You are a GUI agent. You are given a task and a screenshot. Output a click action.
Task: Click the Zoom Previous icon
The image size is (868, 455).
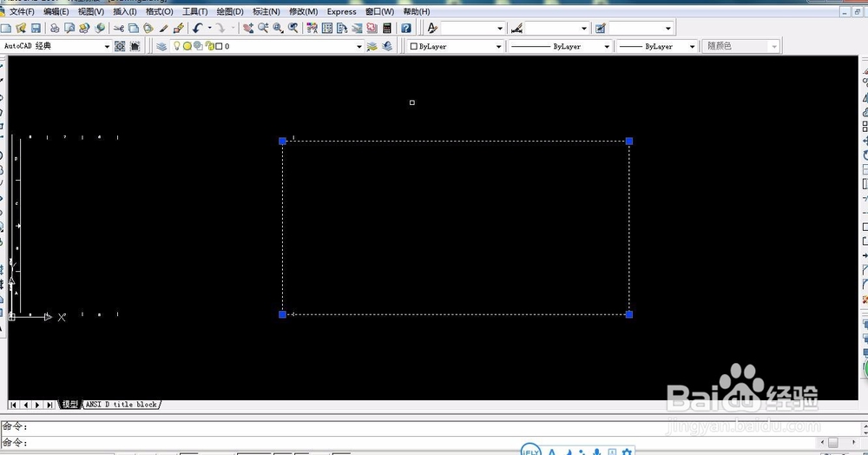293,28
